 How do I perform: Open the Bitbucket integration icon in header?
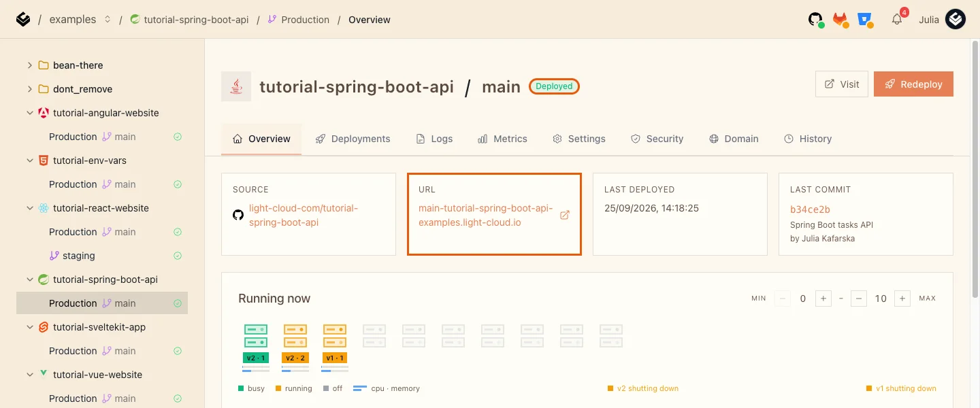pyautogui.click(x=866, y=20)
